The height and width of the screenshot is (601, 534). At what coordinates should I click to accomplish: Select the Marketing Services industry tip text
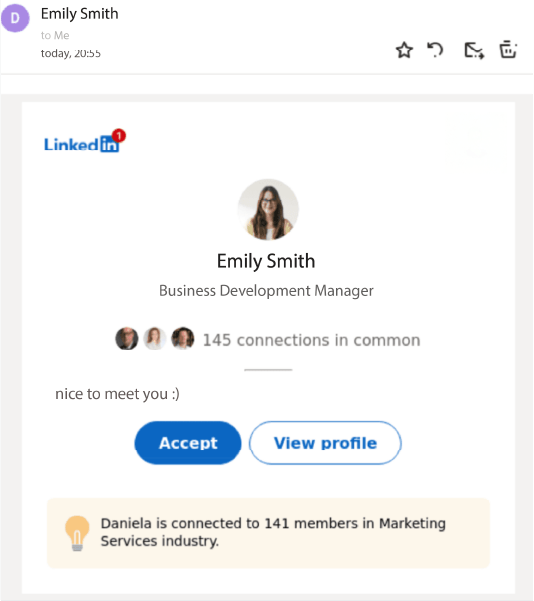pyautogui.click(x=273, y=532)
